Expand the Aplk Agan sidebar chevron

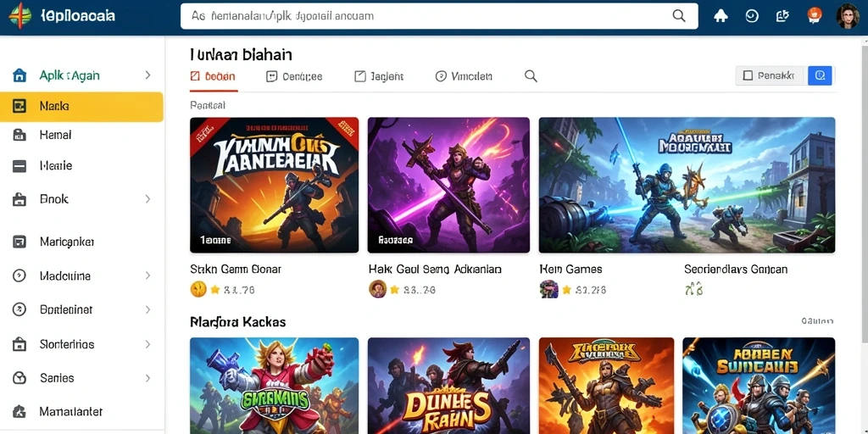(147, 75)
